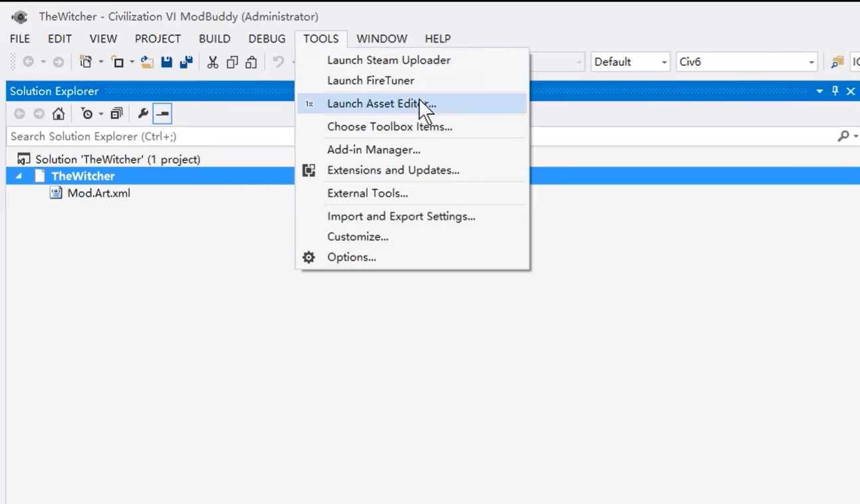The height and width of the screenshot is (504, 860).
Task: Open Properties with the wrench icon
Action: click(x=143, y=114)
